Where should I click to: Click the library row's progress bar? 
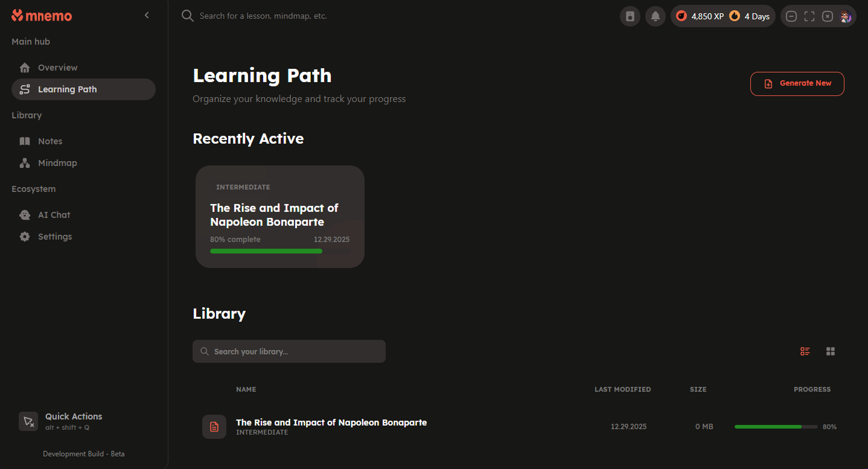coord(776,427)
